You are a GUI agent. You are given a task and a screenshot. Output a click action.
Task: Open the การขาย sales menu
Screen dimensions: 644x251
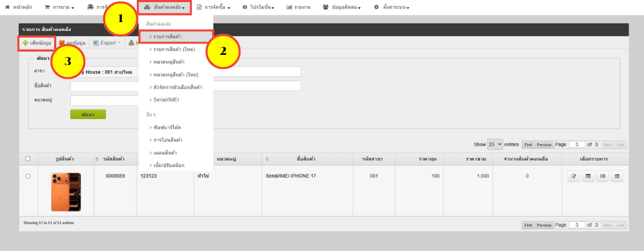[60, 8]
